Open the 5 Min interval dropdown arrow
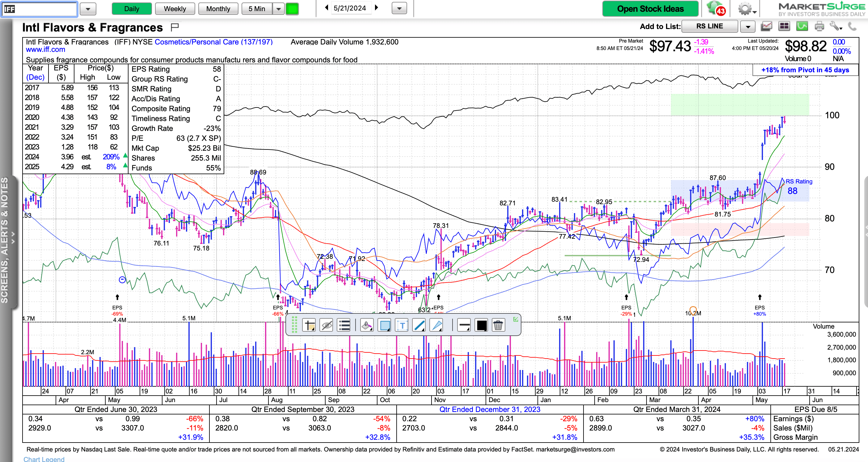Viewport: 868px width, 462px height. (x=278, y=9)
